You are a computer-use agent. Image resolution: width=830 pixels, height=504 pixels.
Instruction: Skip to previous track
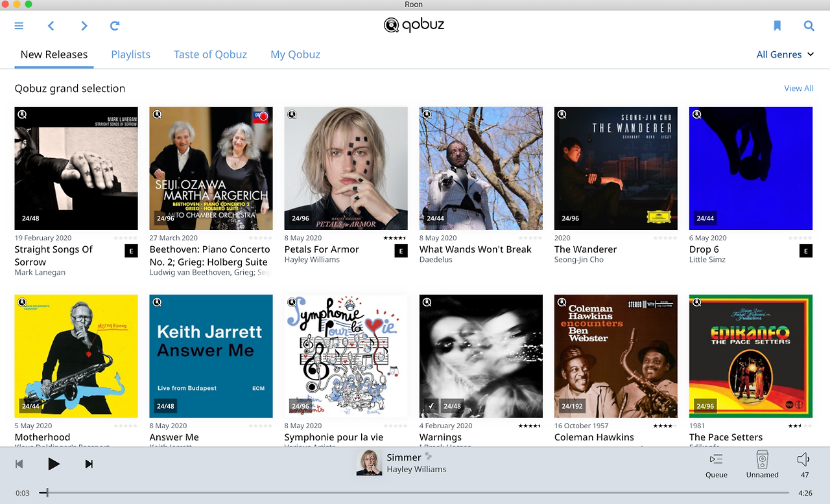(19, 464)
